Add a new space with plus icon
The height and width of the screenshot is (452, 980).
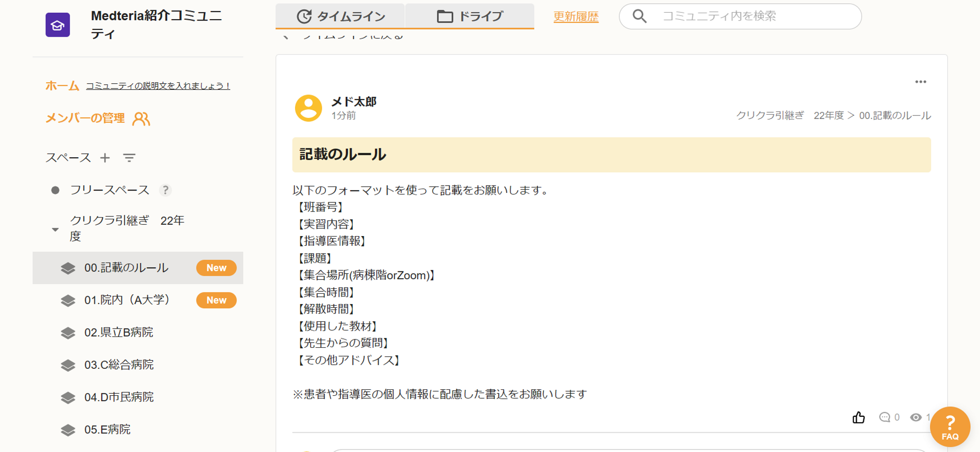pos(105,158)
